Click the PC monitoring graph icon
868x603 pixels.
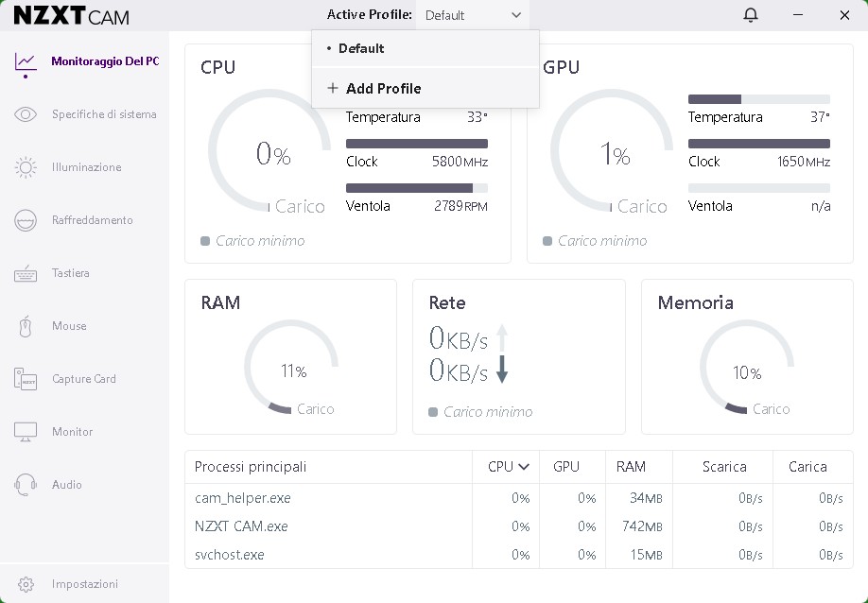point(26,61)
